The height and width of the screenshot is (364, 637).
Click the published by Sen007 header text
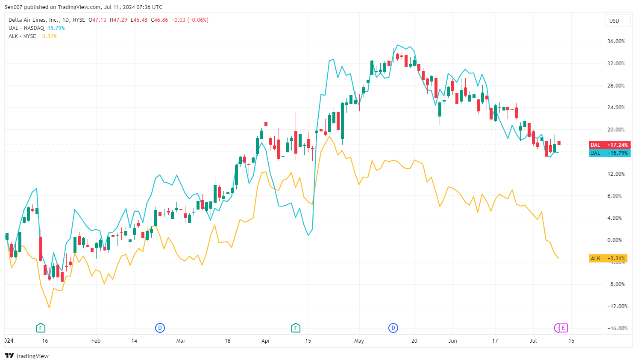click(83, 7)
